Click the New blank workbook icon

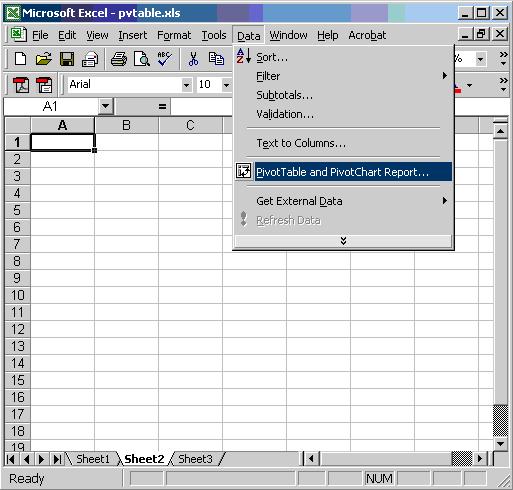[20, 59]
